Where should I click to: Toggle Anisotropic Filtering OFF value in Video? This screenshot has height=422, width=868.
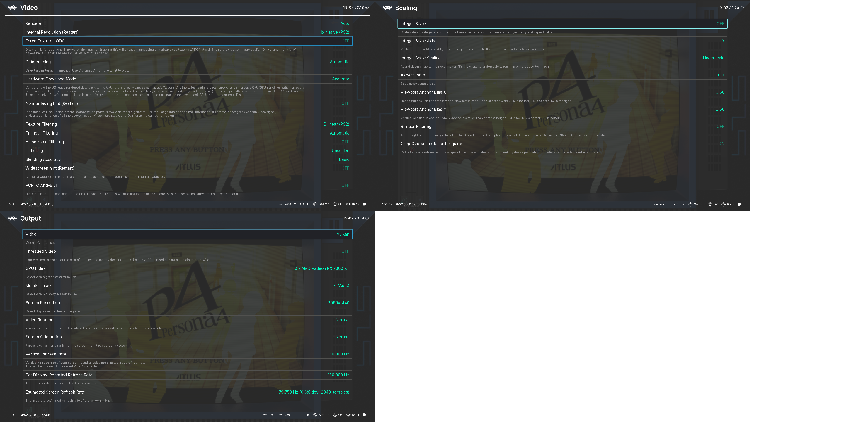tap(345, 142)
